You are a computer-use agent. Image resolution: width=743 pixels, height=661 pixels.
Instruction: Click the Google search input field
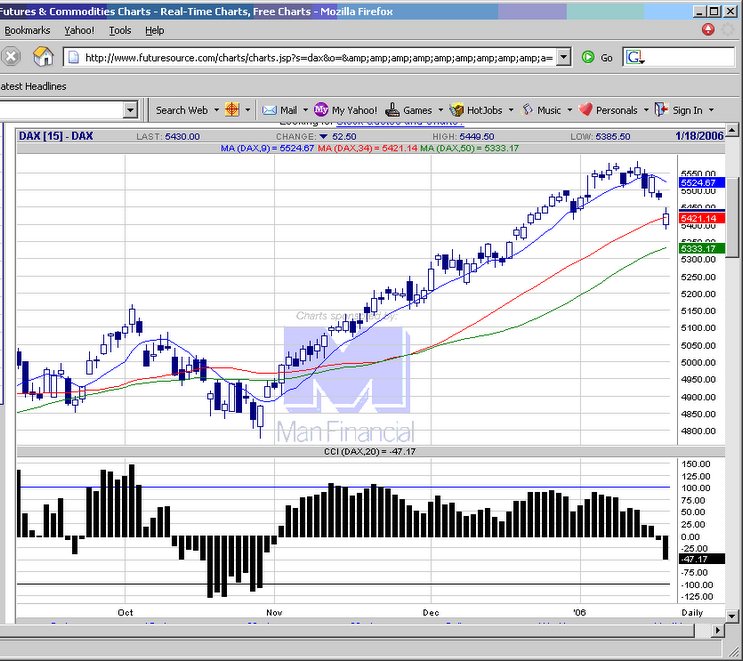(x=691, y=57)
